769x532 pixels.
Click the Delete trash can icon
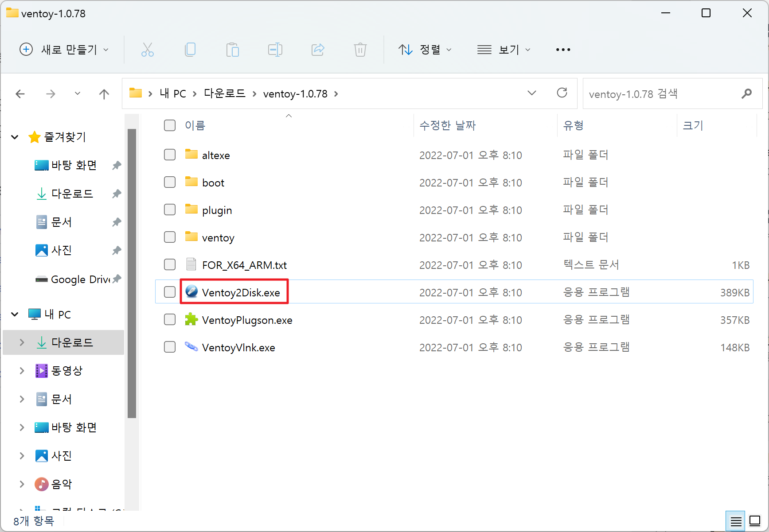[360, 50]
